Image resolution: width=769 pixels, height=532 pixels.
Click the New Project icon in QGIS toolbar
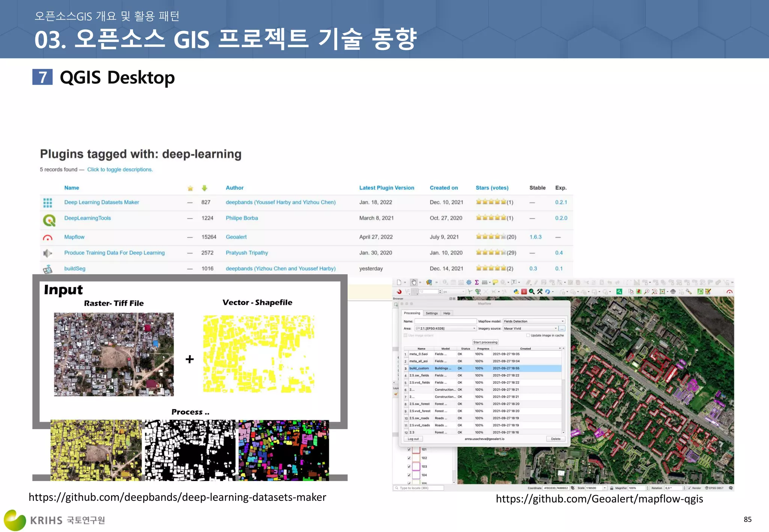(399, 282)
